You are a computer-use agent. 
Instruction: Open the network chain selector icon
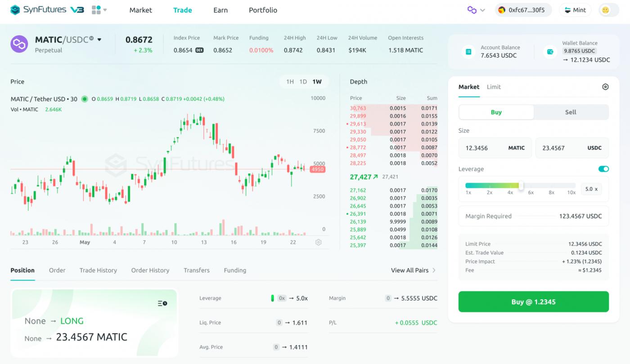(472, 10)
